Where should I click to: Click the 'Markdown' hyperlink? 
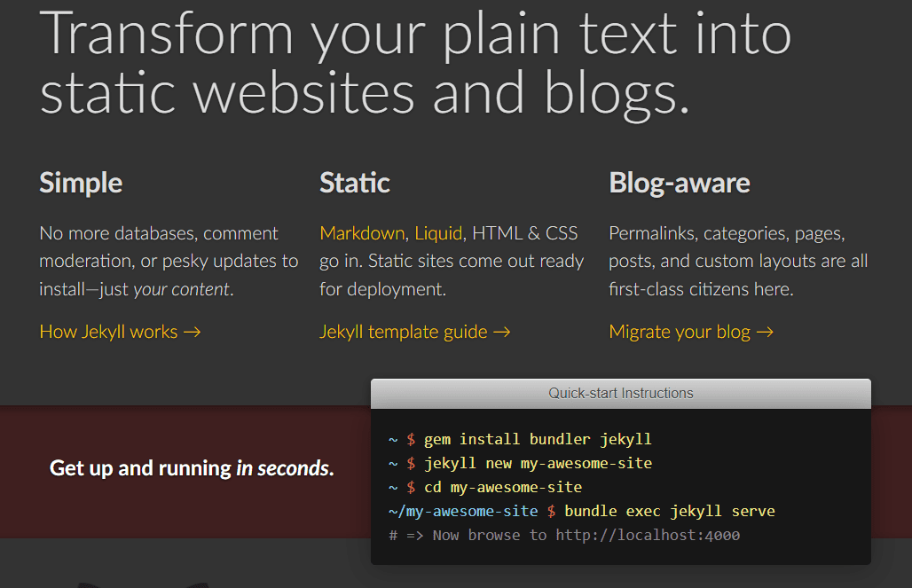pyautogui.click(x=362, y=233)
